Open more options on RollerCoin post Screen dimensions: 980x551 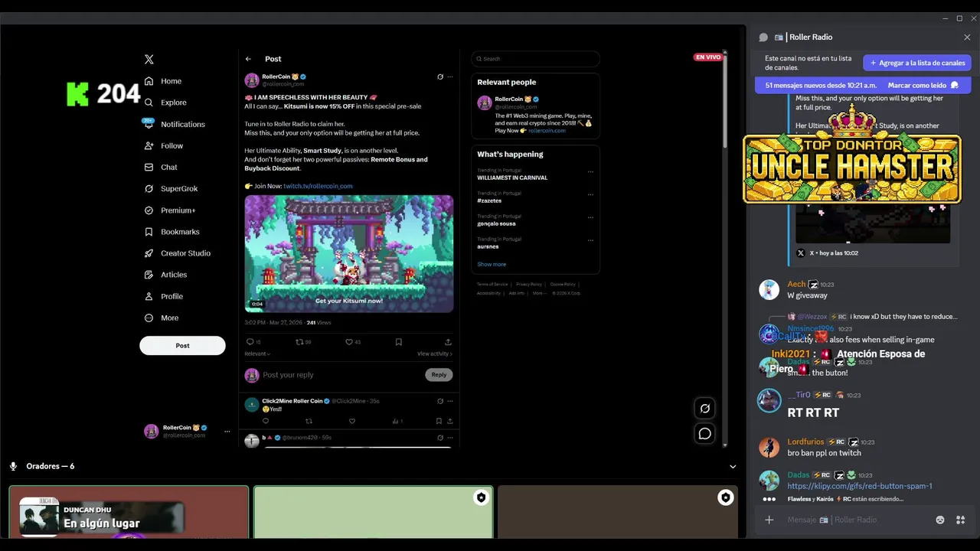pos(450,77)
